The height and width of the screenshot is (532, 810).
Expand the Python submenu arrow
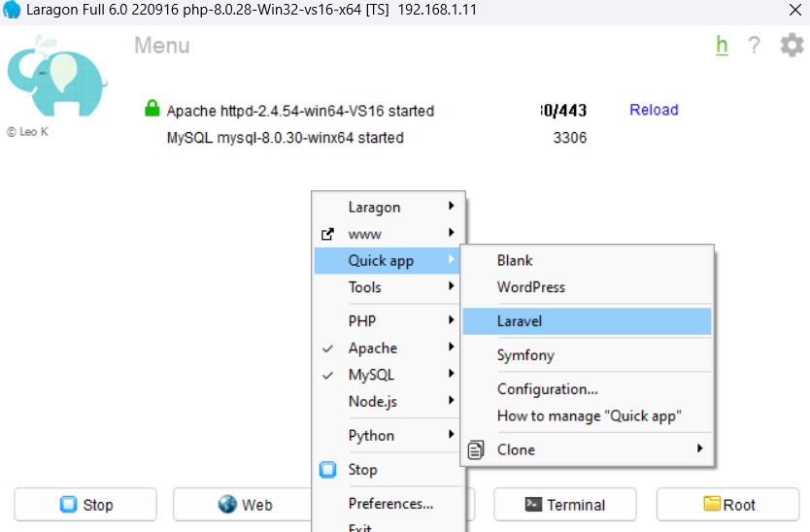coord(451,434)
